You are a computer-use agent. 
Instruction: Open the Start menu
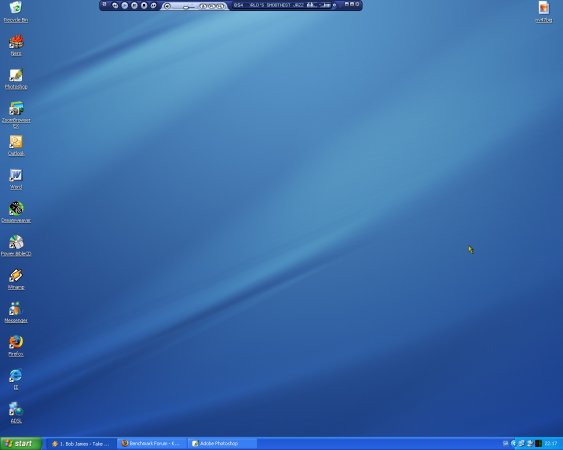pyautogui.click(x=21, y=444)
